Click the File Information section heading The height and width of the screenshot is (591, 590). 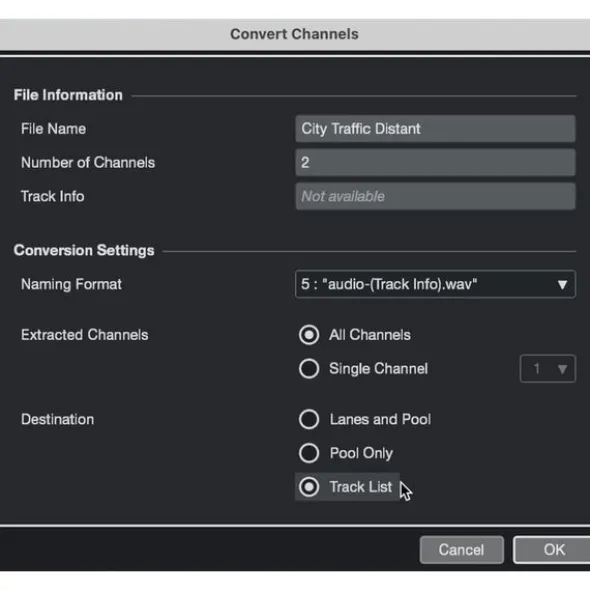pyautogui.click(x=68, y=95)
